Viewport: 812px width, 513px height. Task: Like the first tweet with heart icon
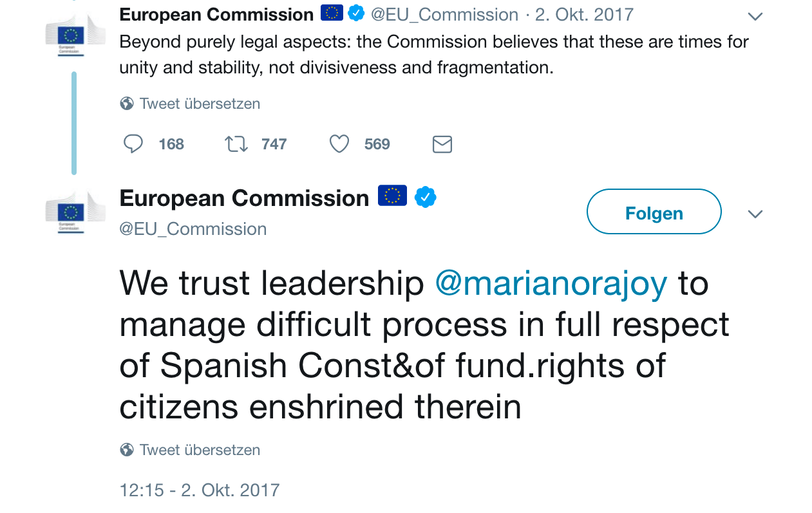pos(339,144)
